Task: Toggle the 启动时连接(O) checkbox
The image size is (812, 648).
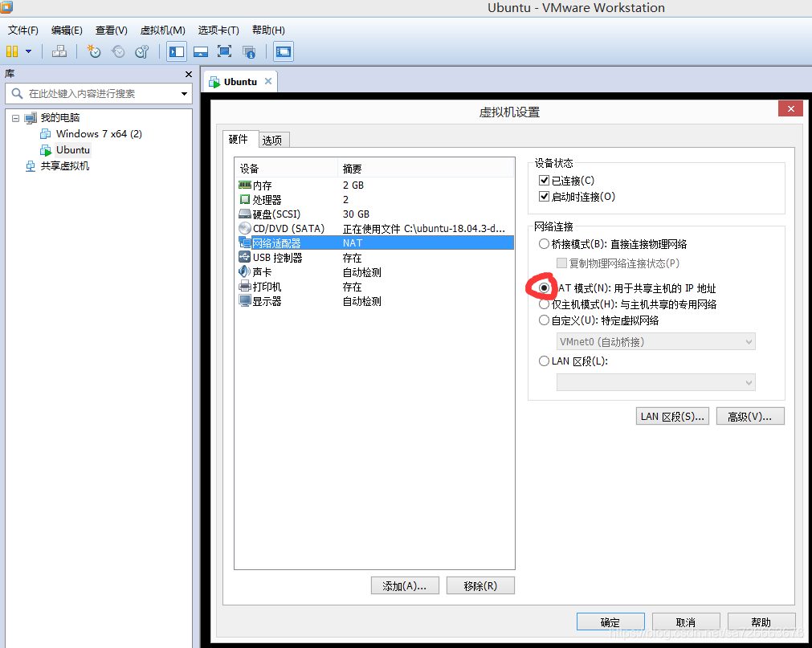Action: [x=544, y=196]
